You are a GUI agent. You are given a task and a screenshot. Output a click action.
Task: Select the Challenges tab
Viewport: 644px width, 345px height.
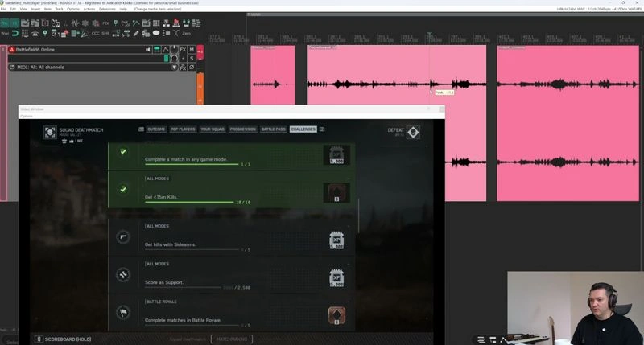coord(303,129)
